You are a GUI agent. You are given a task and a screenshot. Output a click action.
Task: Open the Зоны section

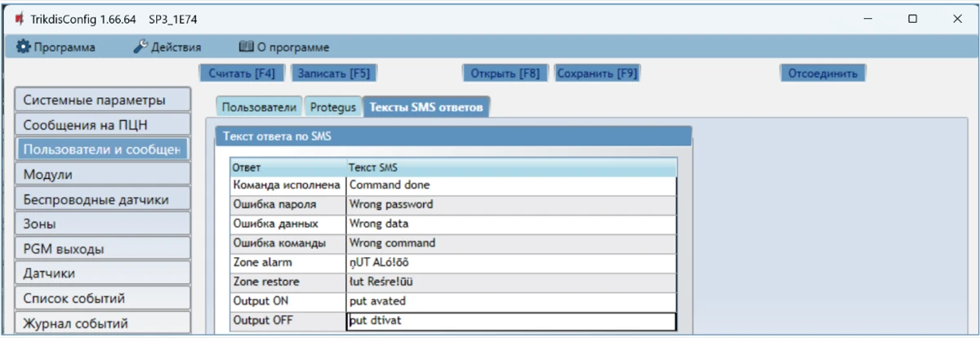tap(101, 224)
